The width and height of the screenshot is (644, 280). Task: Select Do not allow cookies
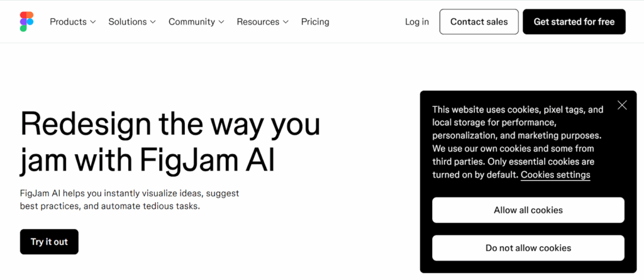[528, 248]
